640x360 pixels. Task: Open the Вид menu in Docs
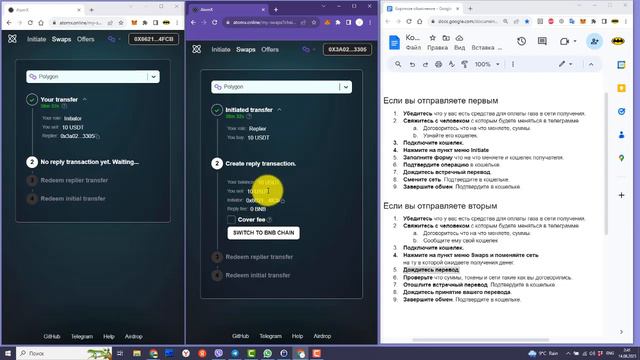click(x=460, y=48)
